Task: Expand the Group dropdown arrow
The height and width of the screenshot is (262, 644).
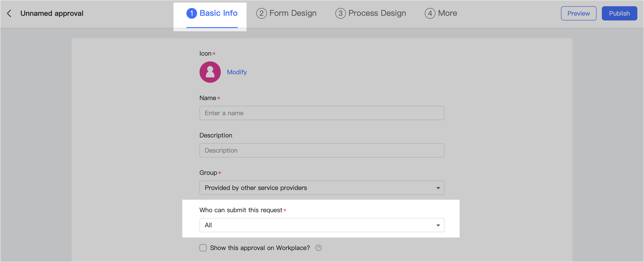Action: [x=438, y=188]
